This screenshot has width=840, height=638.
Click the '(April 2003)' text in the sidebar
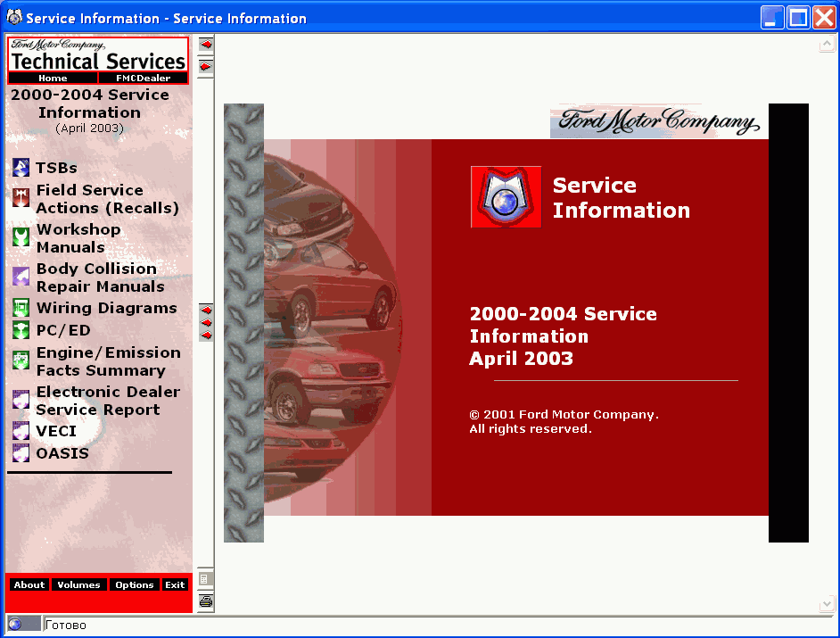point(89,128)
